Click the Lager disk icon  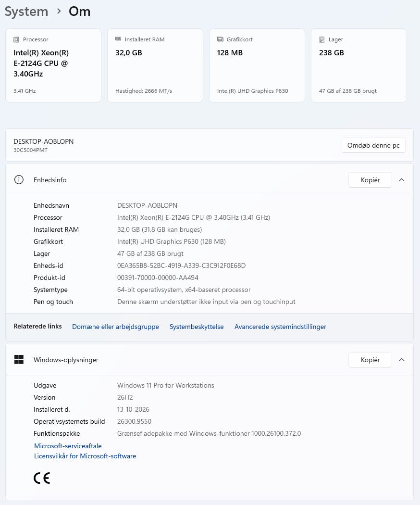tap(322, 39)
